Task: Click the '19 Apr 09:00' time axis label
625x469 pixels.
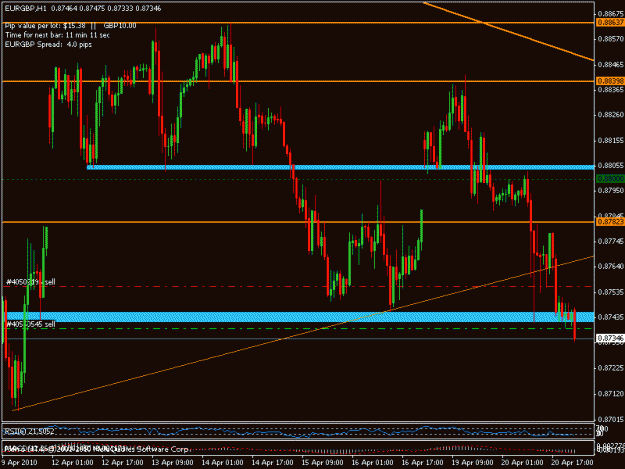Action: click(x=472, y=463)
